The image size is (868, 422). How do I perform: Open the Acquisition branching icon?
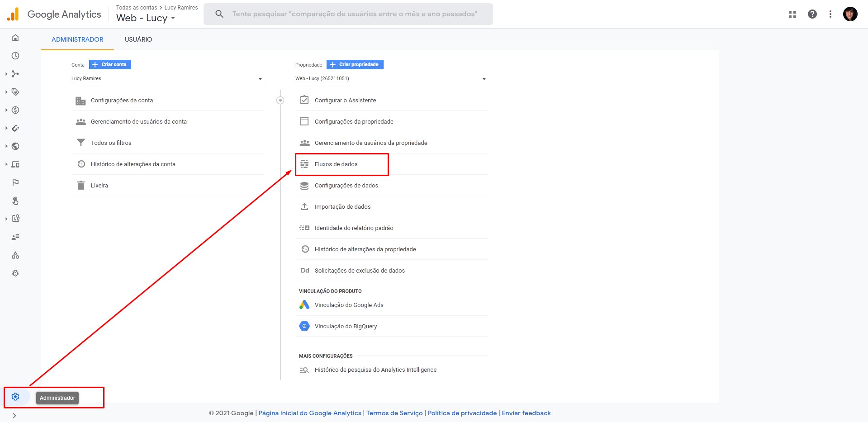tap(15, 74)
